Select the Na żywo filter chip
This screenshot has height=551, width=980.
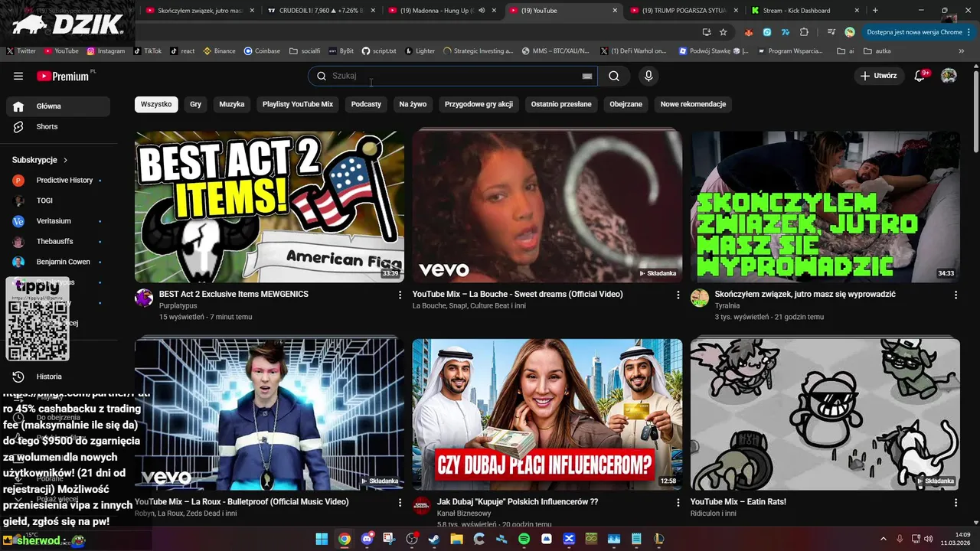coord(413,104)
